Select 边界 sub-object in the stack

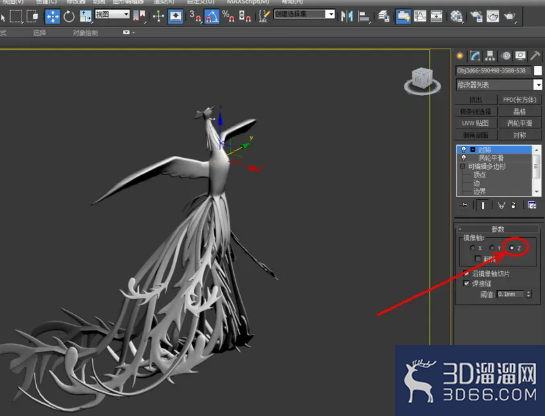(479, 191)
